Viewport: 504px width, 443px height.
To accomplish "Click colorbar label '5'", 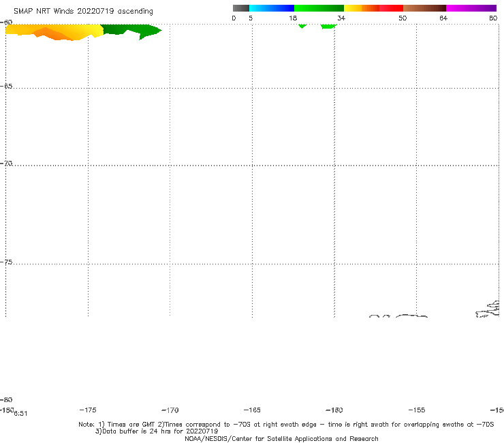I will 251,18.
